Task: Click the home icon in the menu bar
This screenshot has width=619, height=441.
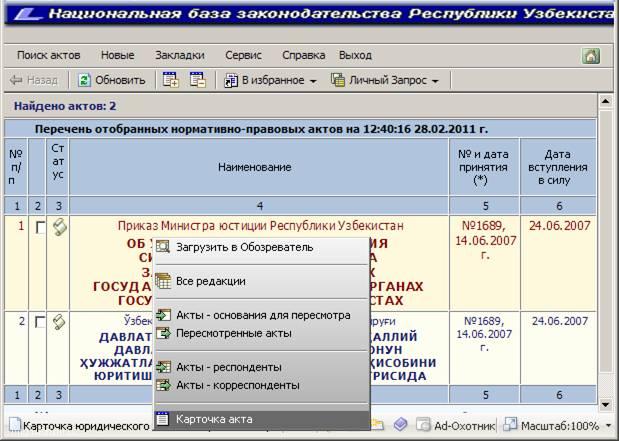Action: pyautogui.click(x=591, y=56)
